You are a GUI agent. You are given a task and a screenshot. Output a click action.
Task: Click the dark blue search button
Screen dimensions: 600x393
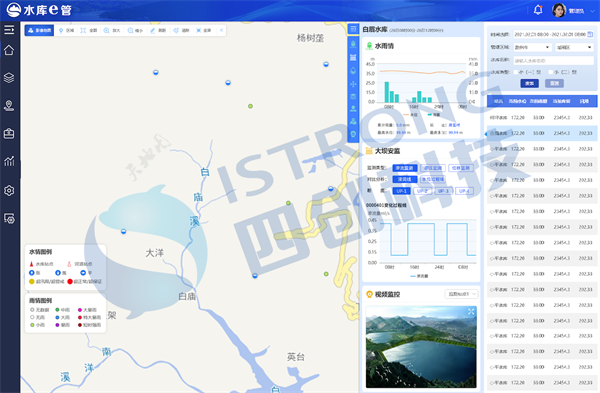coord(530,83)
